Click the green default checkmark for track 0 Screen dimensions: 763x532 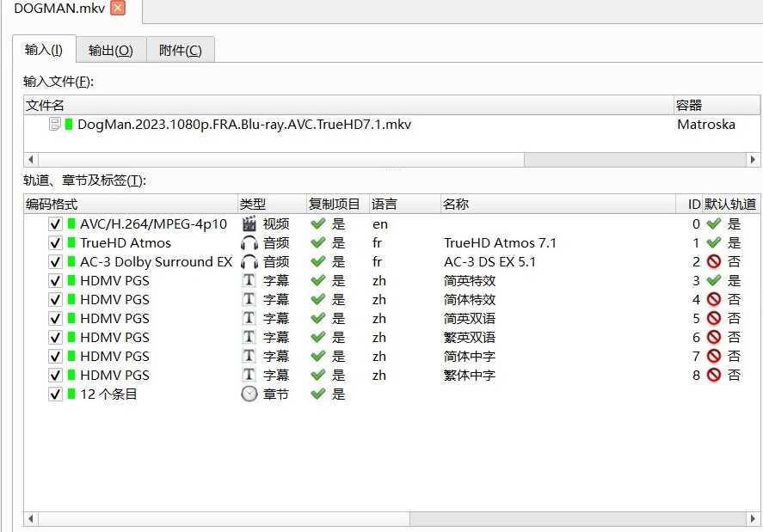coord(713,224)
